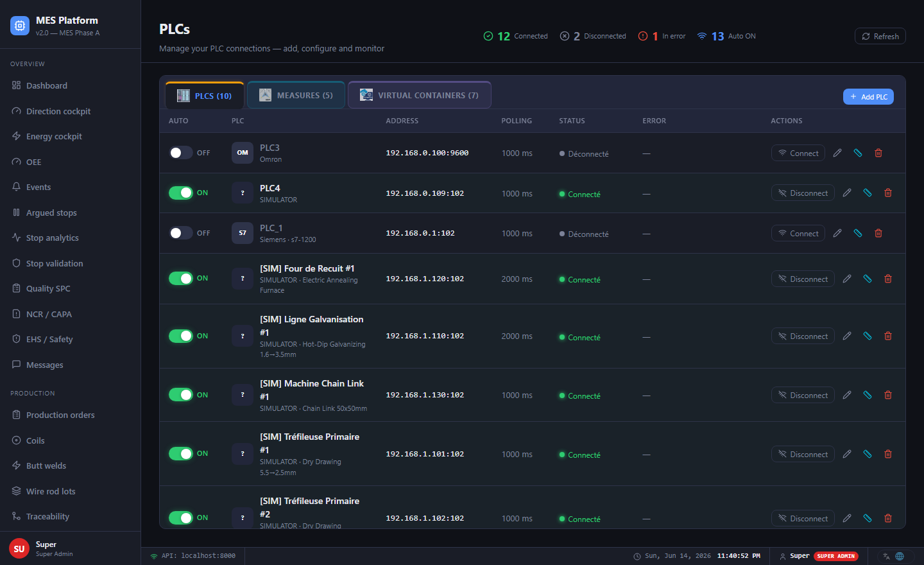Click address 192.168.1.120:102

(x=425, y=279)
